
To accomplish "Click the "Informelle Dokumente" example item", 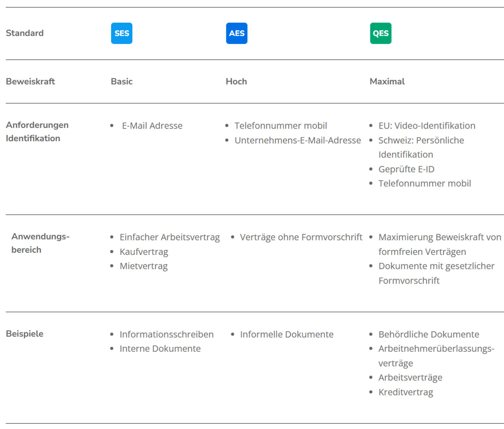I will click(286, 334).
